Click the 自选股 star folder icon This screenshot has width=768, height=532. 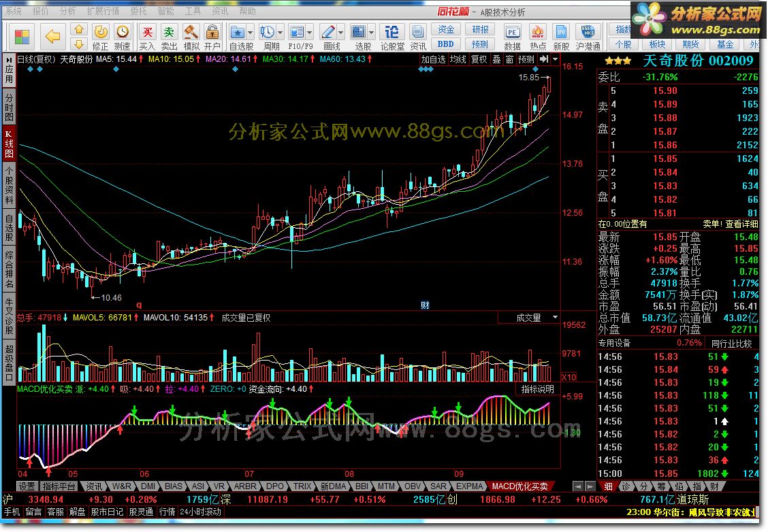238,32
